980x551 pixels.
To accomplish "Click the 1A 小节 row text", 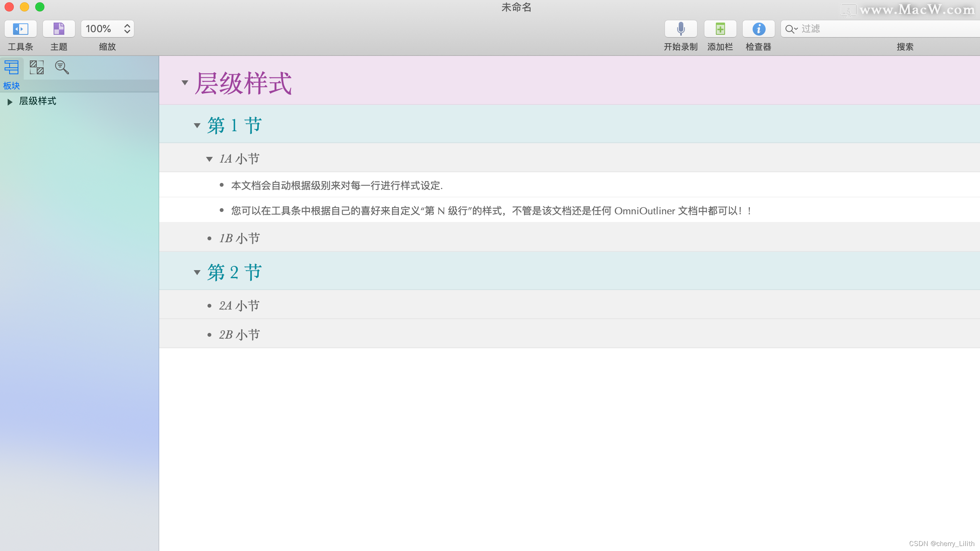I will coord(239,159).
